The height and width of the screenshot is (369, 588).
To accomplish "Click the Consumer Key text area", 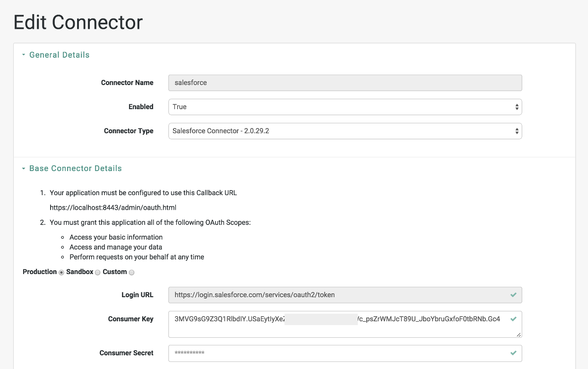I will pyautogui.click(x=345, y=325).
